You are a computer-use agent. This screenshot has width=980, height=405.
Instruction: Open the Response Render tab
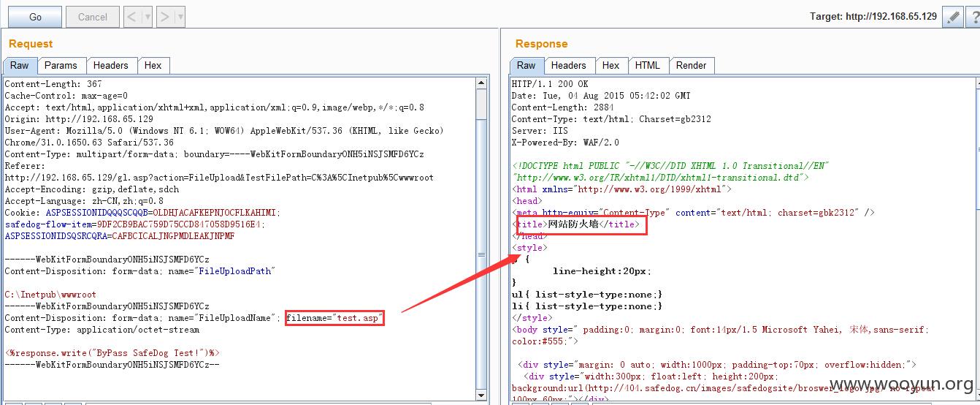[691, 65]
